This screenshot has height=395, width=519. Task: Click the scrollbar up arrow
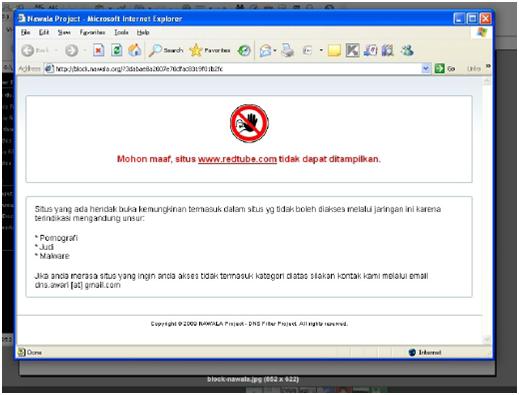487,81
